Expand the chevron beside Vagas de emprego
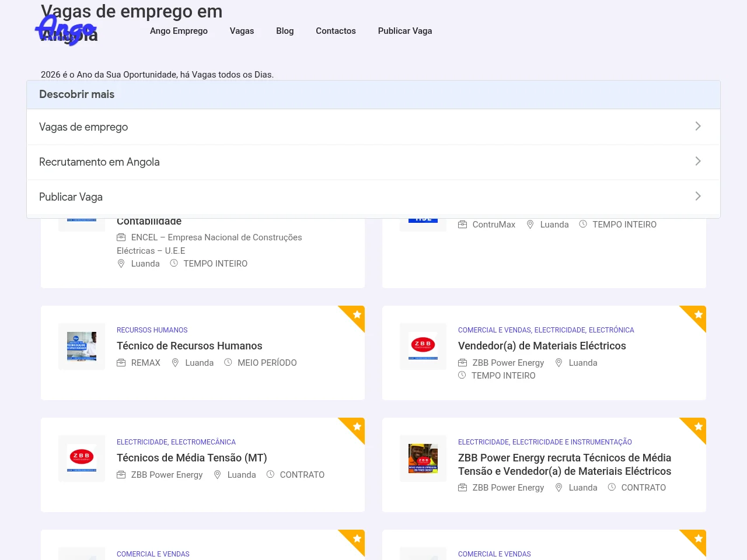This screenshot has width=747, height=560. [x=698, y=126]
